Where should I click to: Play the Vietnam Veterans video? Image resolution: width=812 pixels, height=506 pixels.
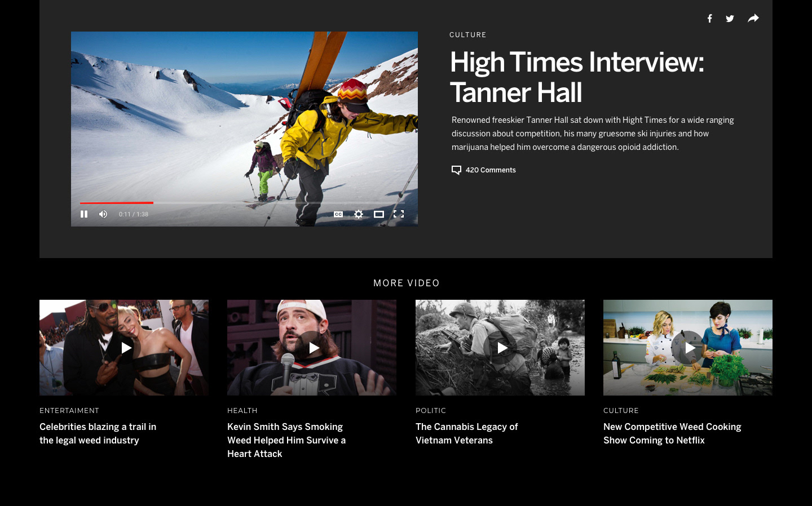500,348
